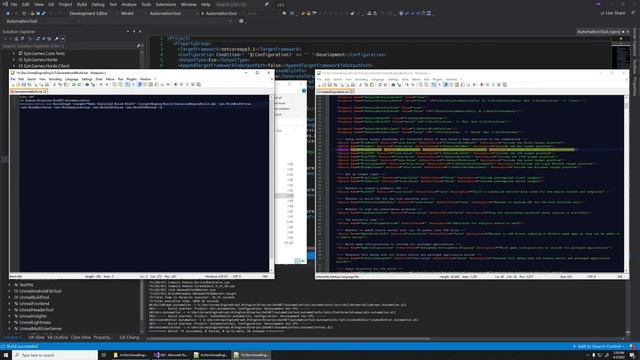Toggle synchronized vertical scrolling in batch-file Notepad++
This screenshot has height=360, width=640.
114,84
